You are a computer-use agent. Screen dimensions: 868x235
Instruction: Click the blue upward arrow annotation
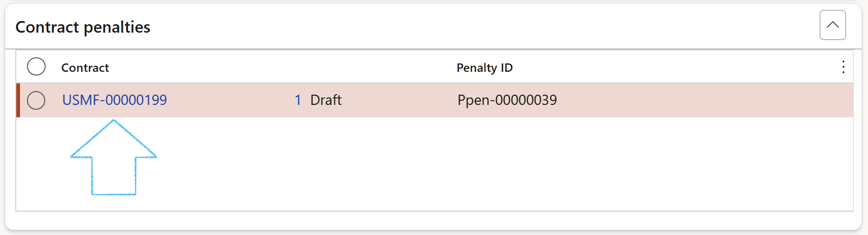pos(114,159)
